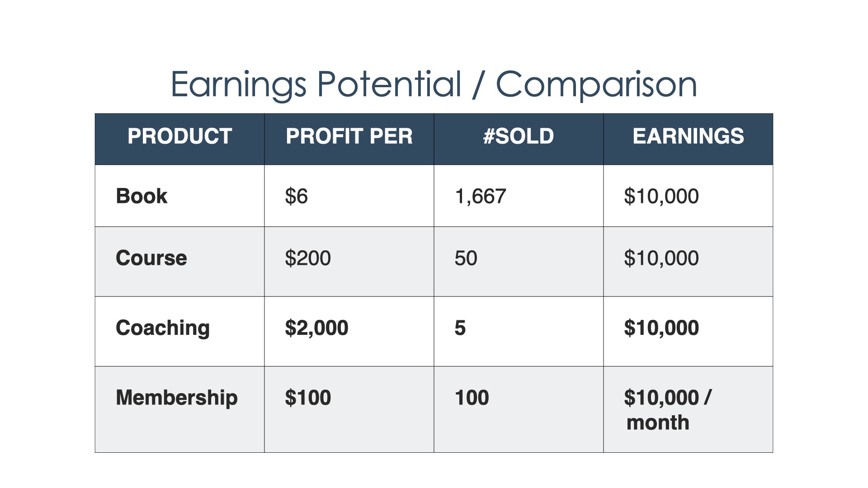868x488 pixels.
Task: Click the Earnings Potential / Comparison title
Action: click(434, 84)
